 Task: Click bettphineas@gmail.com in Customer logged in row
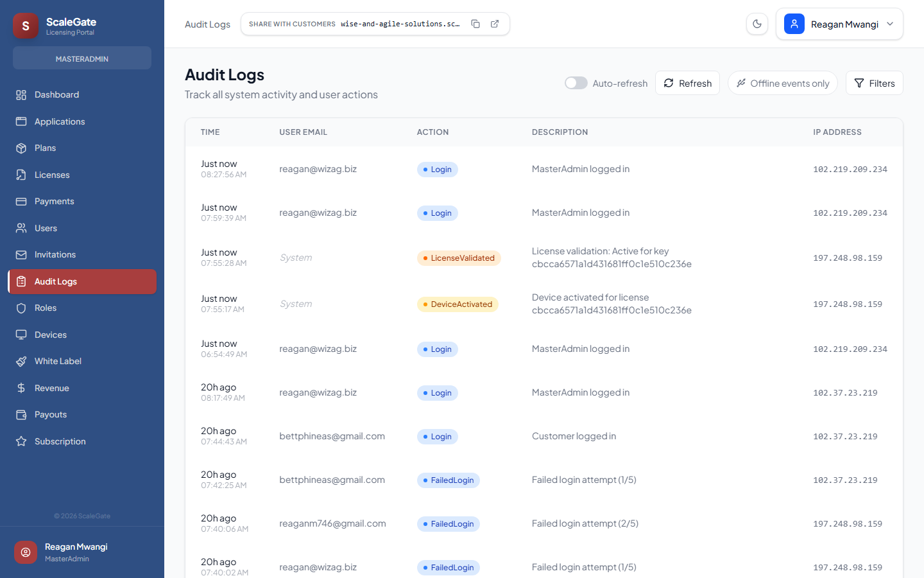click(x=332, y=436)
